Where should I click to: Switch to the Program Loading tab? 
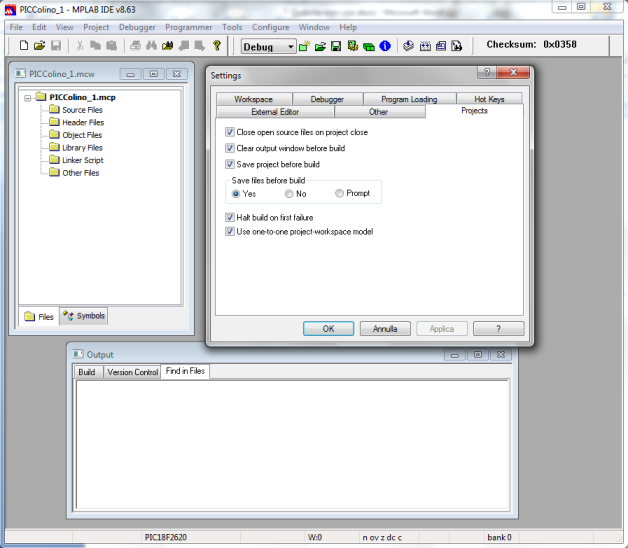click(x=409, y=99)
